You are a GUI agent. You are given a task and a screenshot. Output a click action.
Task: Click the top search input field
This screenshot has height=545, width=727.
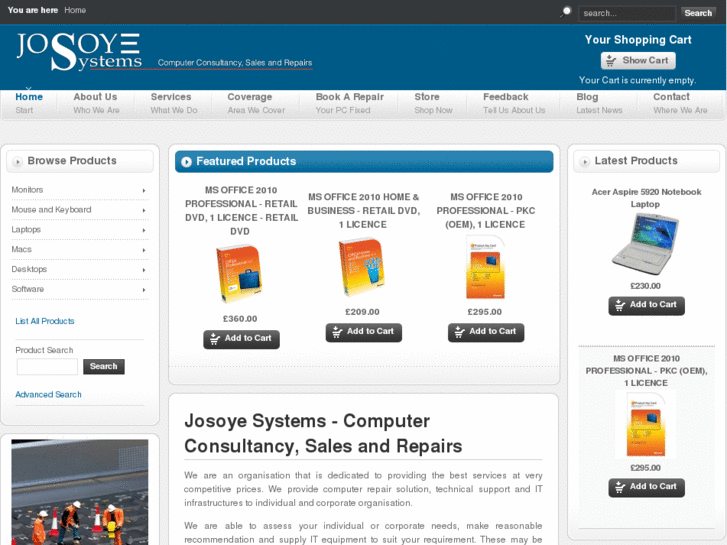coord(627,13)
